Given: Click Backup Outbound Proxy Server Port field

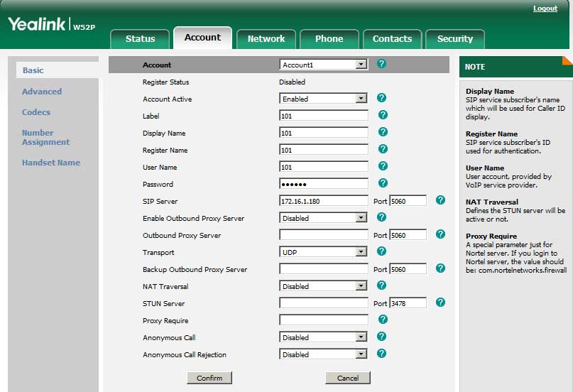Looking at the screenshot, I should (408, 269).
